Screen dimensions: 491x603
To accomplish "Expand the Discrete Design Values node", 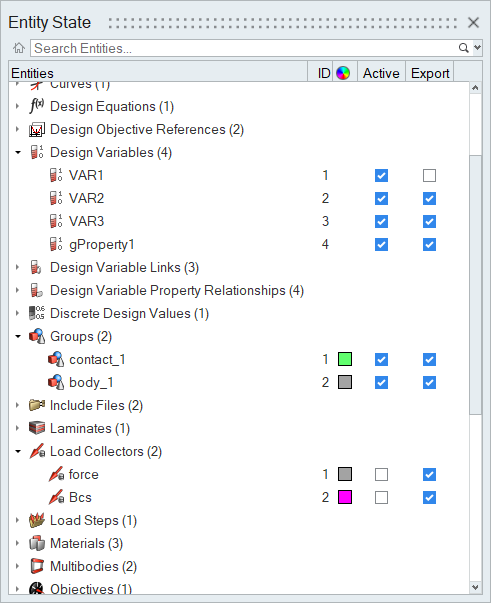I will pos(17,313).
